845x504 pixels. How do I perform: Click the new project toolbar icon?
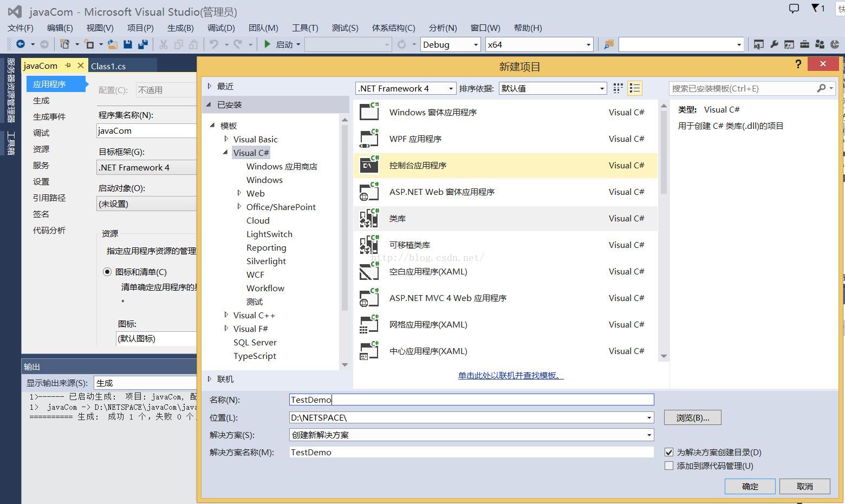65,44
